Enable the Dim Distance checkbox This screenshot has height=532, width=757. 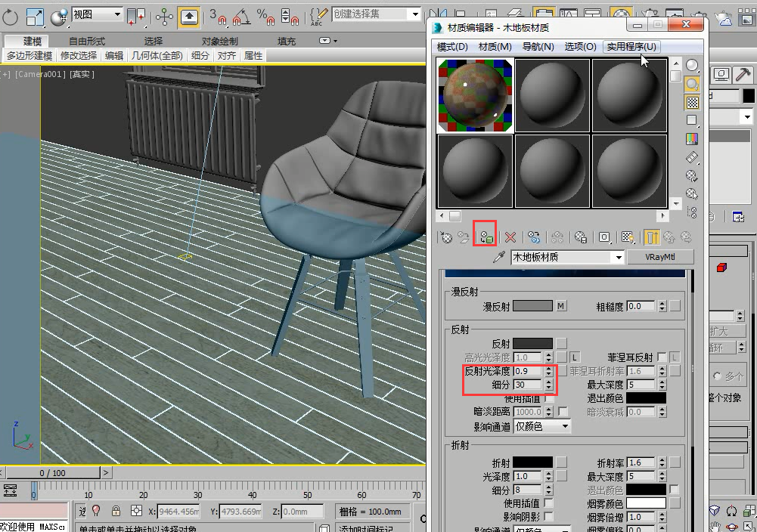tap(563, 412)
